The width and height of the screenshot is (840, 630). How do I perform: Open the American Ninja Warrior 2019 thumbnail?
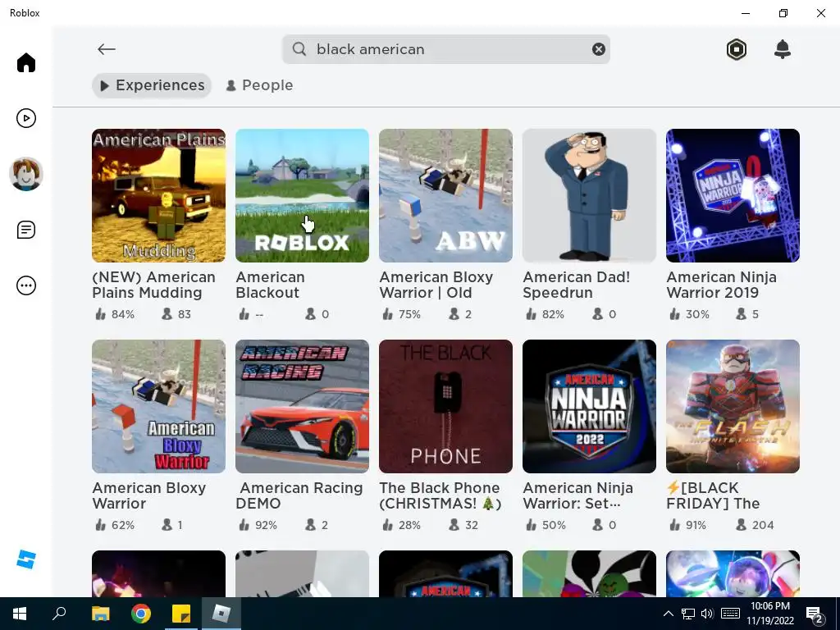click(x=733, y=195)
